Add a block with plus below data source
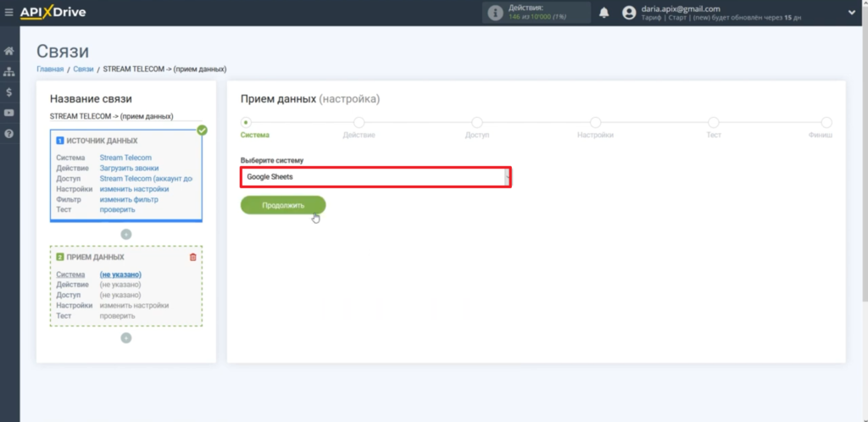868x422 pixels. [x=125, y=233]
